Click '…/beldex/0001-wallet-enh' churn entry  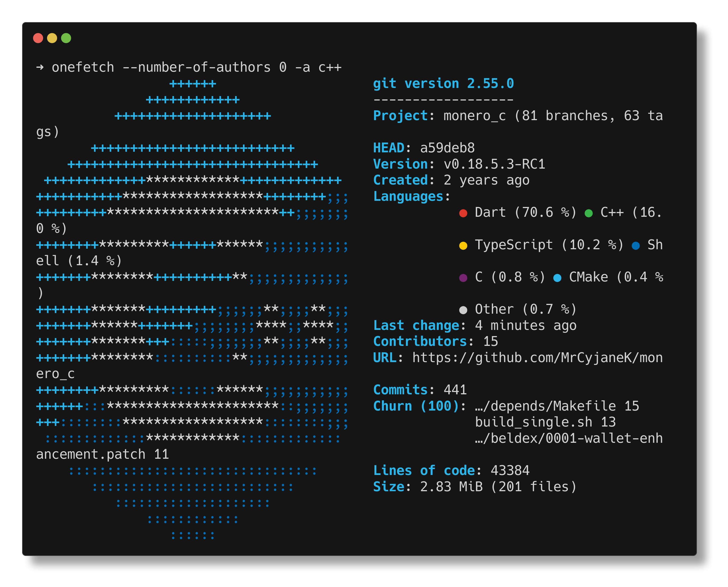tap(569, 439)
